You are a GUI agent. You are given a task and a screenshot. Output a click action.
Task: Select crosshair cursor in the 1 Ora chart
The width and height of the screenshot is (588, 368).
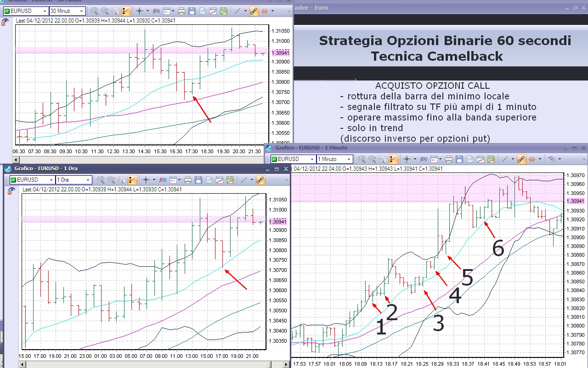(146, 180)
